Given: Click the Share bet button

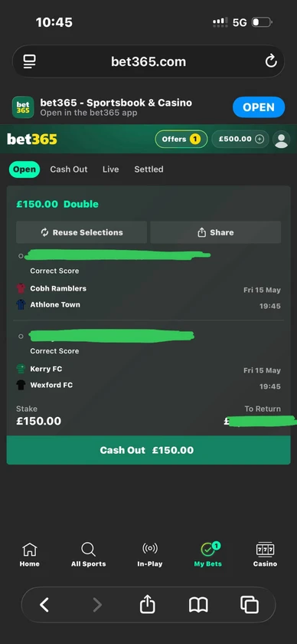Looking at the screenshot, I should pos(216,232).
